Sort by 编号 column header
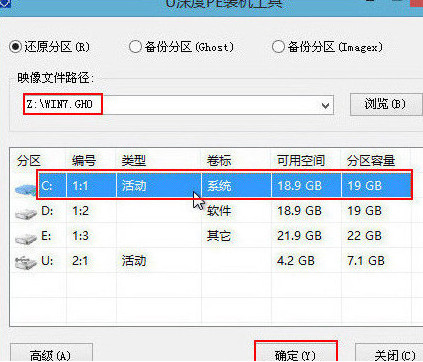The image size is (423, 362). point(84,161)
